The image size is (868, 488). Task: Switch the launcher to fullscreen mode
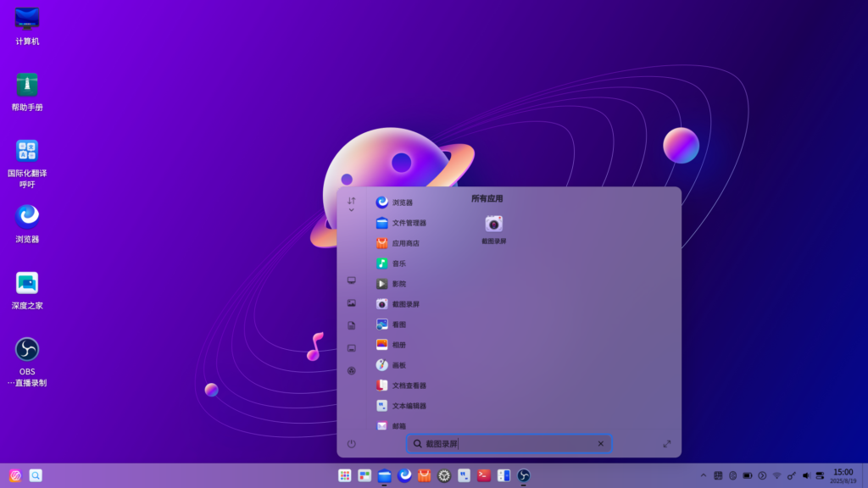coord(666,444)
